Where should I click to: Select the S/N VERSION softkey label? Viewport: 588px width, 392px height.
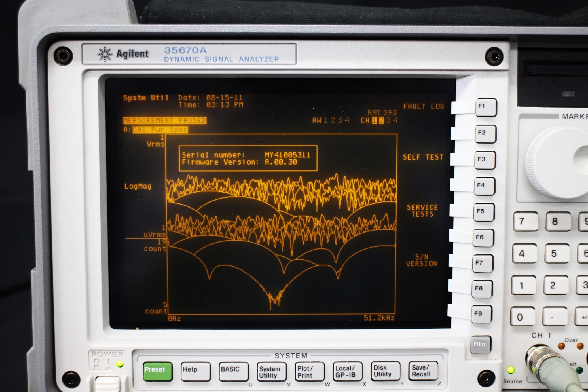pyautogui.click(x=422, y=260)
